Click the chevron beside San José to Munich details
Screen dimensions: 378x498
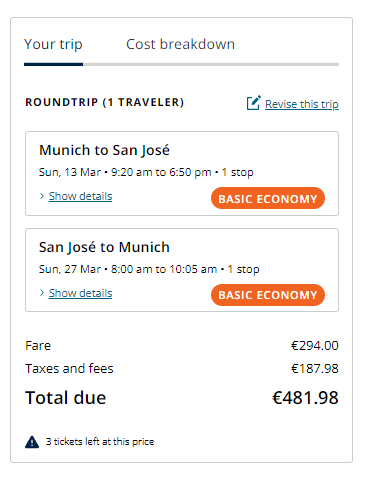(x=42, y=293)
